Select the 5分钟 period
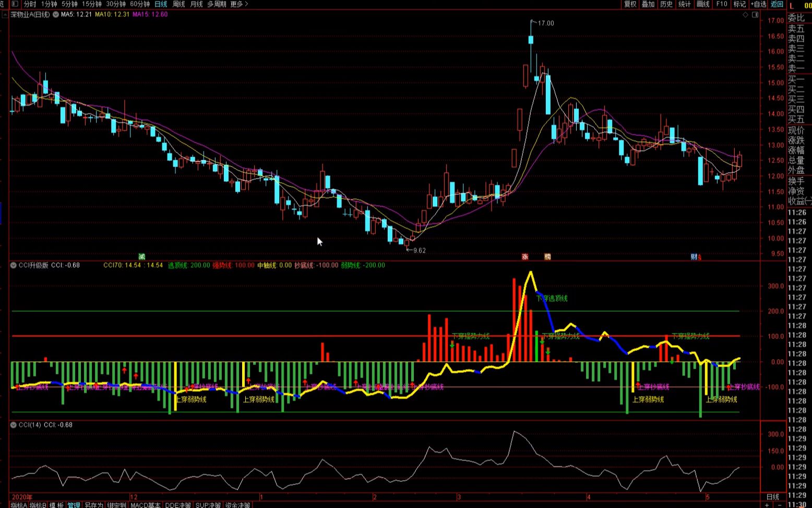 69,4
